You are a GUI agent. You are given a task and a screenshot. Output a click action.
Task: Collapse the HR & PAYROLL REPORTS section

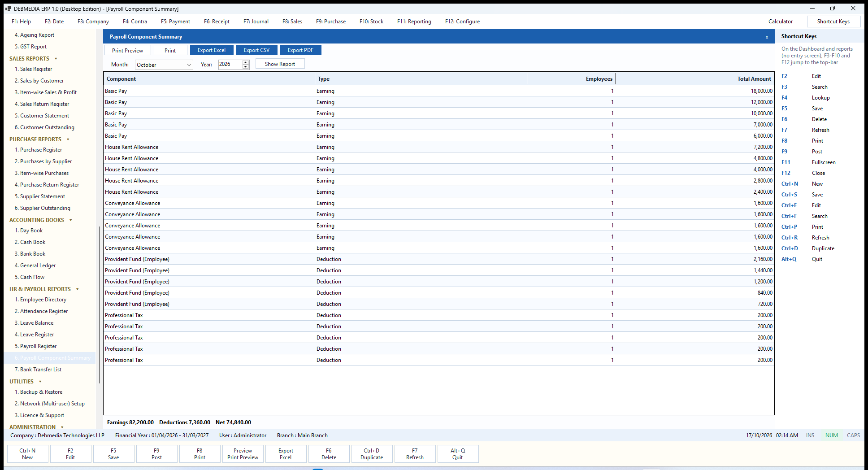click(78, 289)
